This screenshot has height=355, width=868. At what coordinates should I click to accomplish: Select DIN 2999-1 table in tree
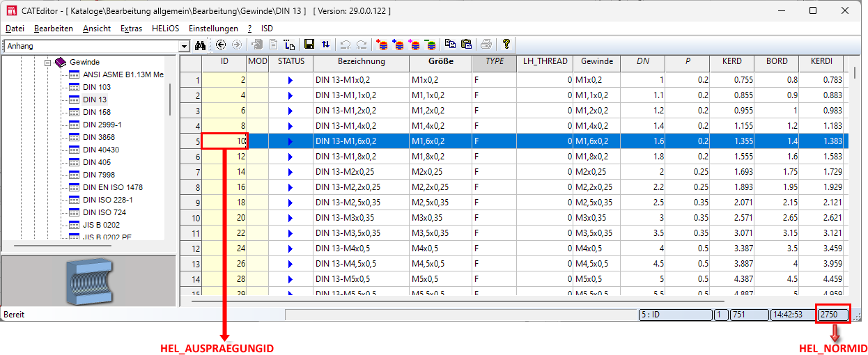[x=102, y=125]
